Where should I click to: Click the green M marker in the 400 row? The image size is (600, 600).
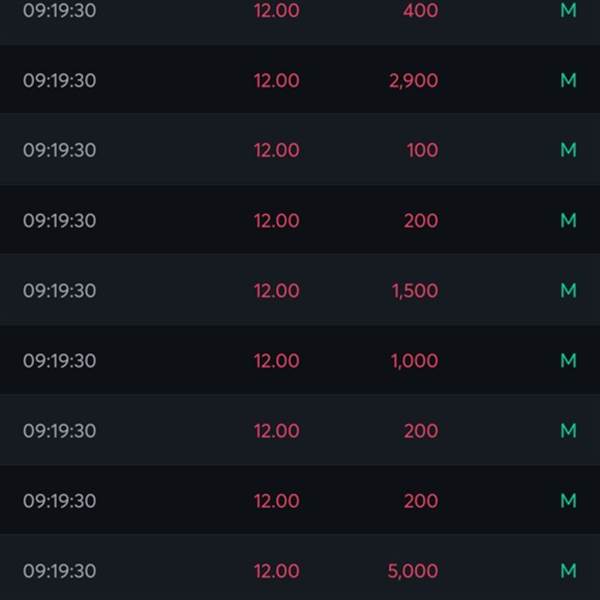click(x=568, y=10)
